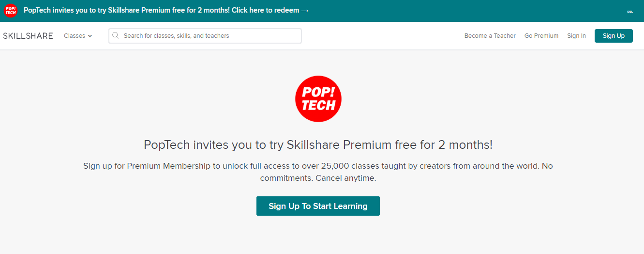
Task: Click the large red PopTech logo
Action: click(x=318, y=99)
